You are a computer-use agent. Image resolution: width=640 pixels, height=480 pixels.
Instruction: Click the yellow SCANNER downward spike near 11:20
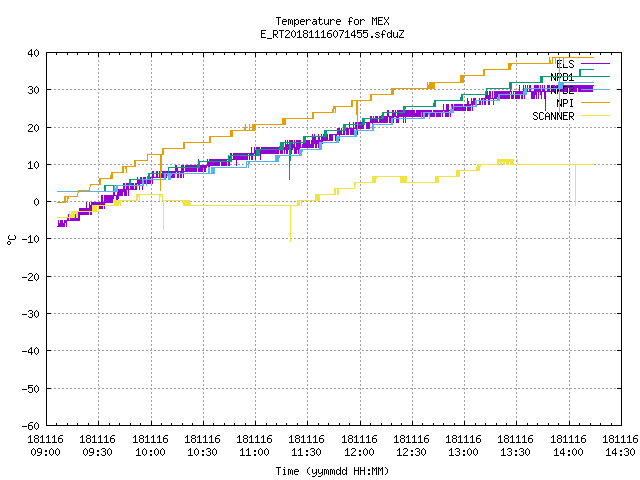[291, 224]
